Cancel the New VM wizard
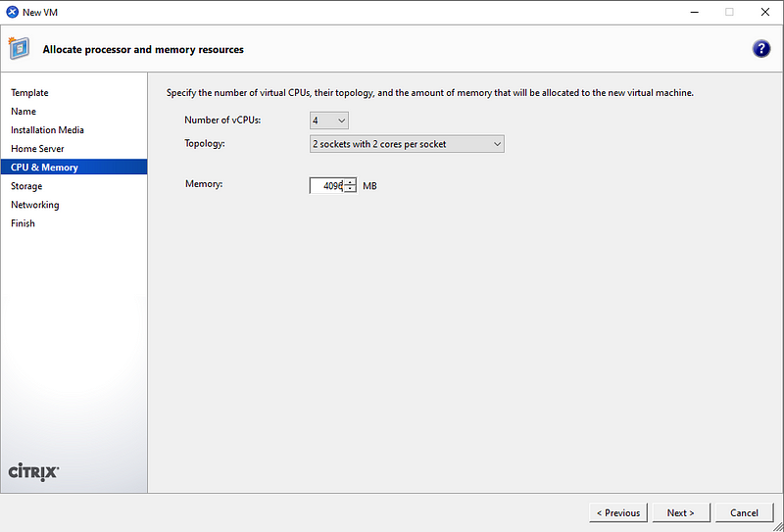 [x=744, y=513]
